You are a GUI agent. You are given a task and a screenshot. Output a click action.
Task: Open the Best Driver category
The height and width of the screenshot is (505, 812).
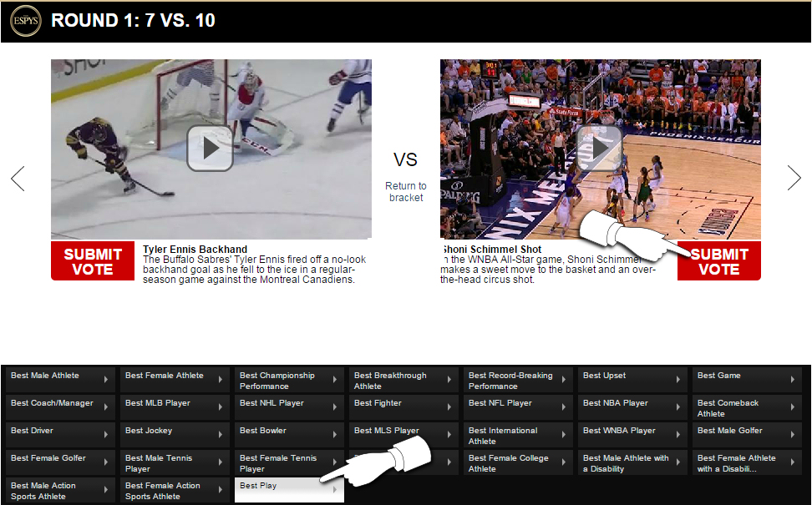60,434
